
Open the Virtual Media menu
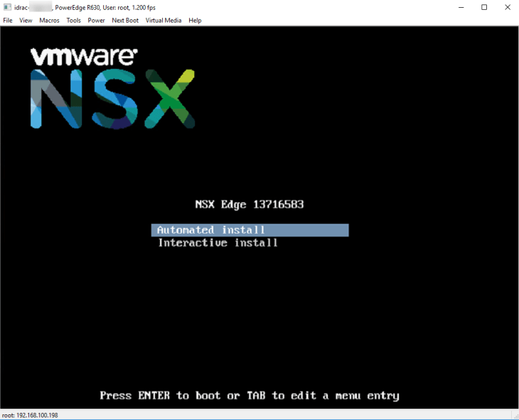click(x=164, y=21)
